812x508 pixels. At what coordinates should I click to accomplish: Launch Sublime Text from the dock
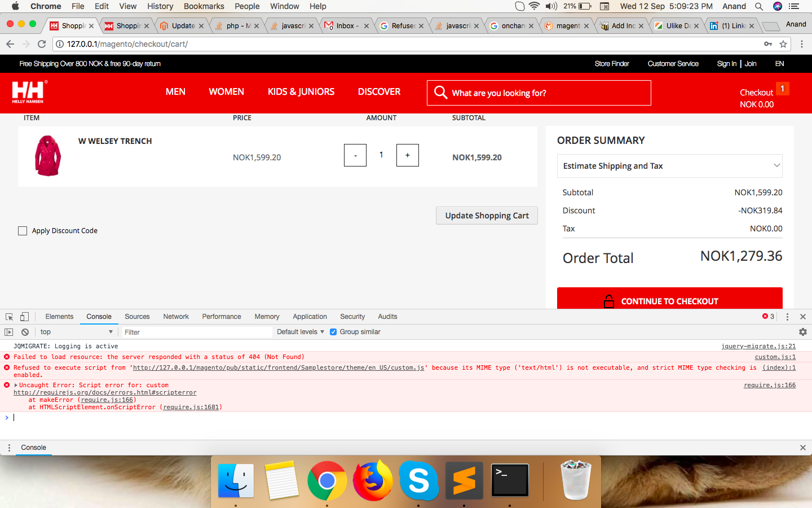[x=464, y=480]
